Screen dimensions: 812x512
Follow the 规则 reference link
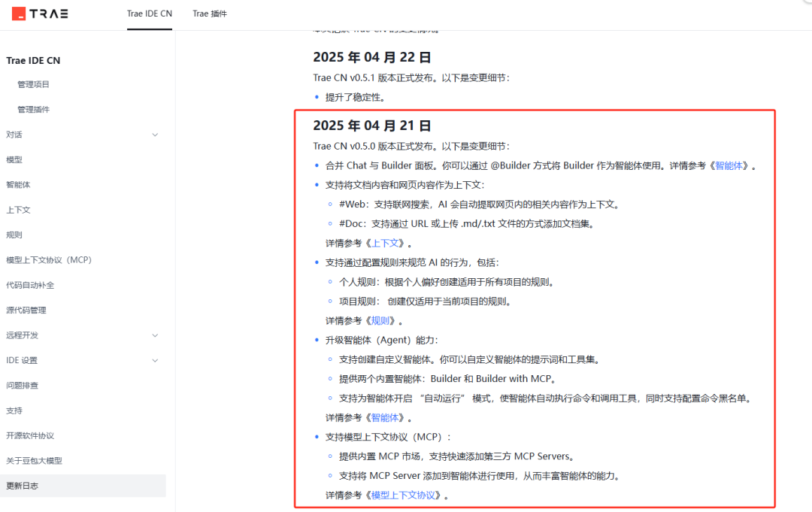tap(380, 321)
